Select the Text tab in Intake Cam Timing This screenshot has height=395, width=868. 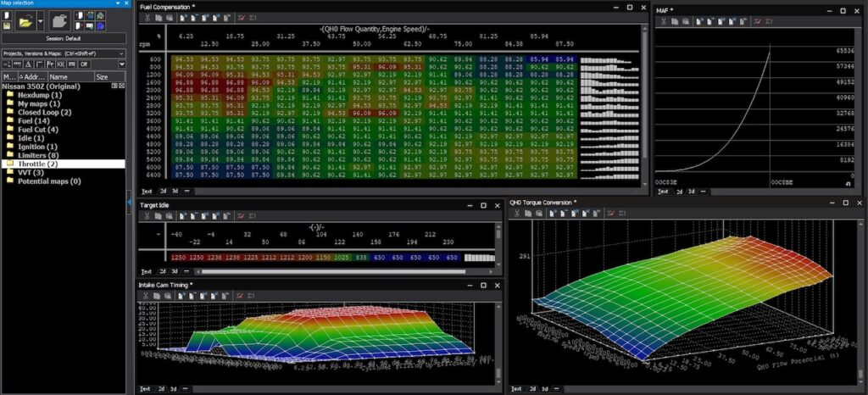pyautogui.click(x=145, y=388)
